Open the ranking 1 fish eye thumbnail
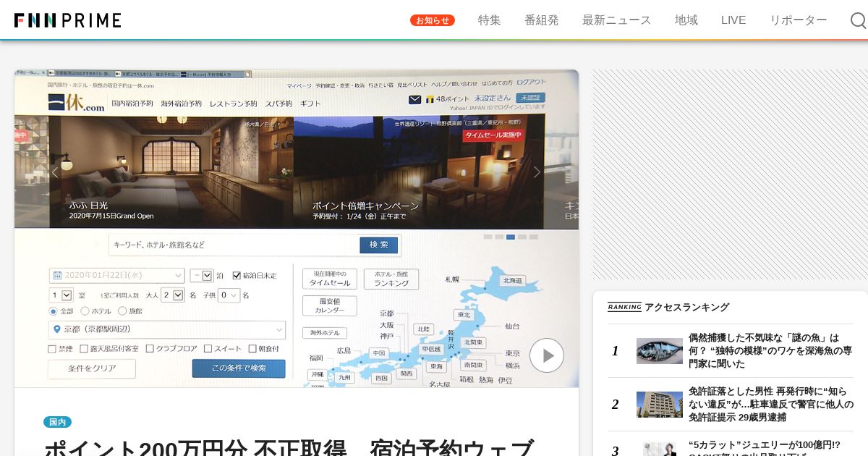868x456 pixels. (660, 351)
